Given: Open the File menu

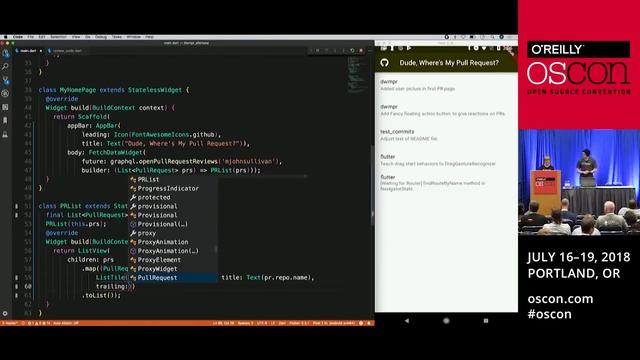Looking at the screenshot, I should (x=31, y=37).
